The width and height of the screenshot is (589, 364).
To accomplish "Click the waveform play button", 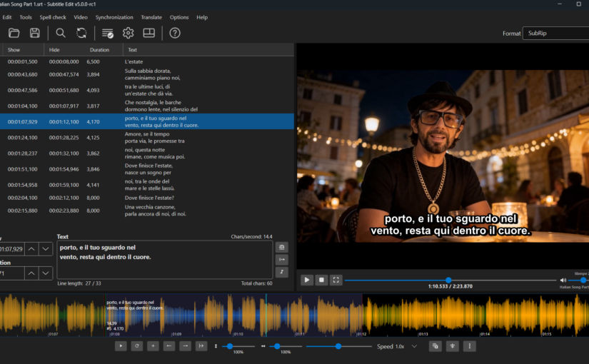I will [121, 346].
